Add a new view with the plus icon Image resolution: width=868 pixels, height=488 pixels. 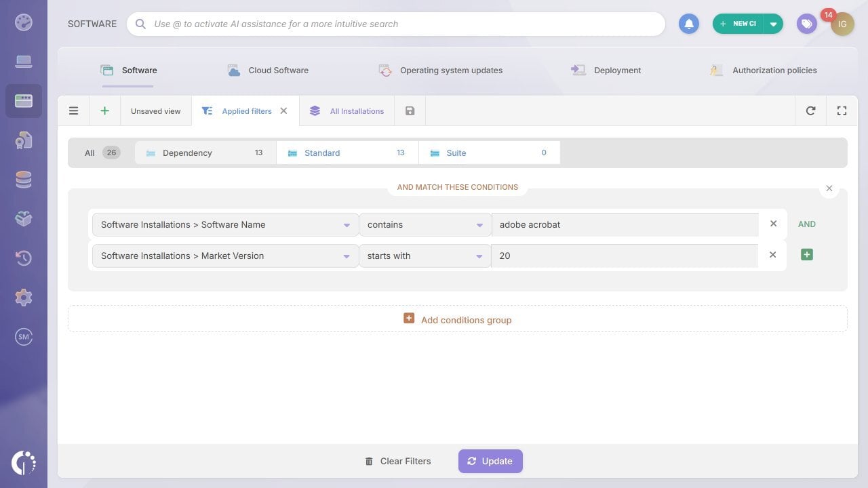pos(104,110)
